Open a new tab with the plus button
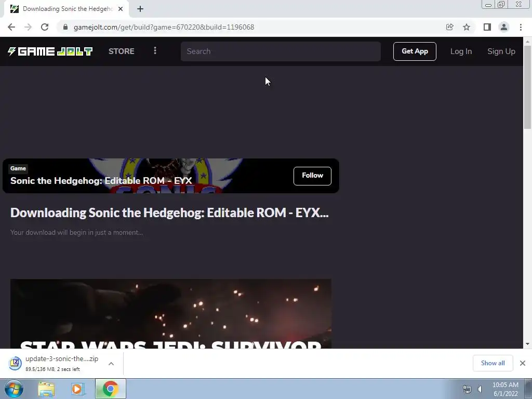 (x=140, y=9)
